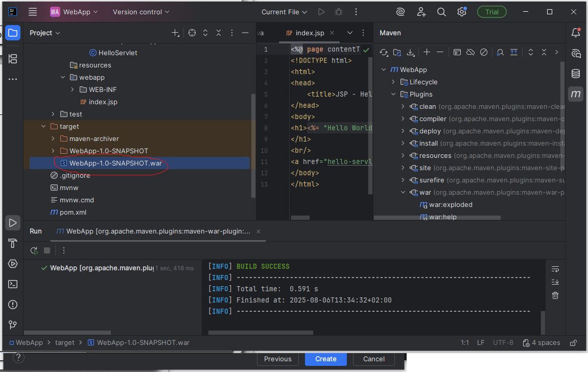Click the Maven download sources icon
This screenshot has height=372, width=588.
pyautogui.click(x=411, y=52)
